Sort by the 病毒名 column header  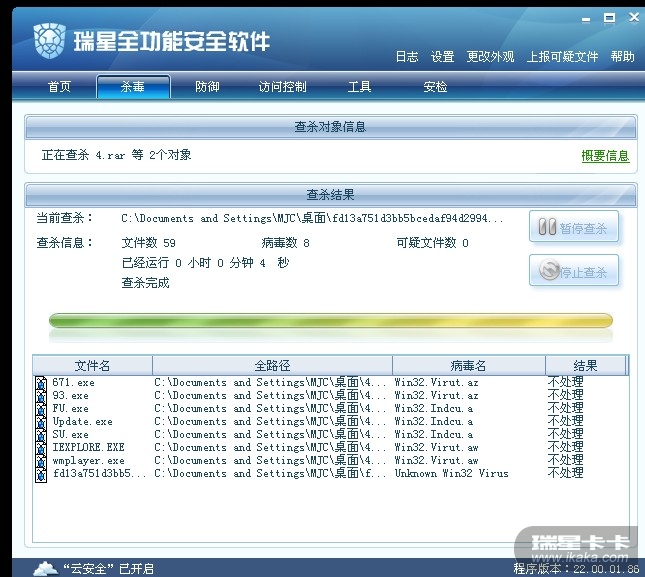[469, 366]
